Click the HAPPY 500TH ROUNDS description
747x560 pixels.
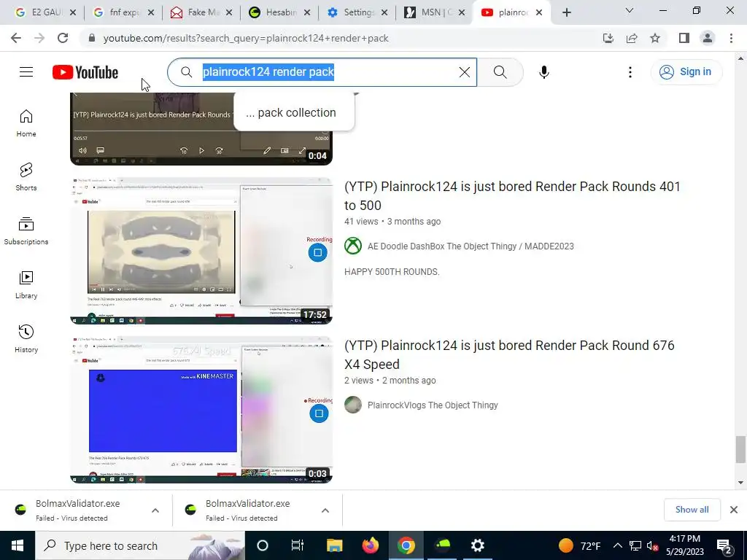(392, 272)
